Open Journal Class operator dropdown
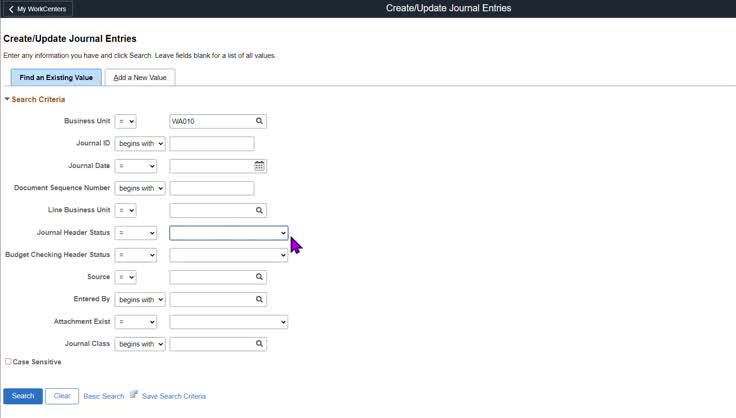 140,344
